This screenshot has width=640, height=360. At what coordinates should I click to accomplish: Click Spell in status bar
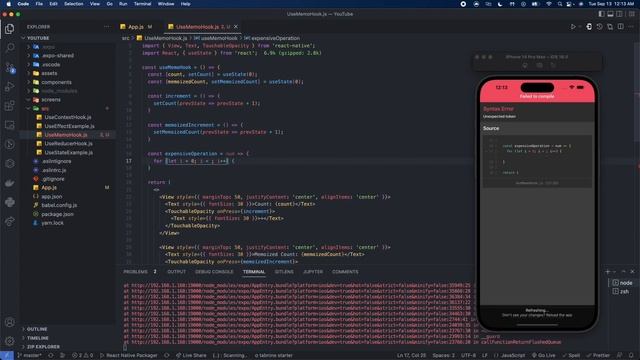(x=571, y=356)
